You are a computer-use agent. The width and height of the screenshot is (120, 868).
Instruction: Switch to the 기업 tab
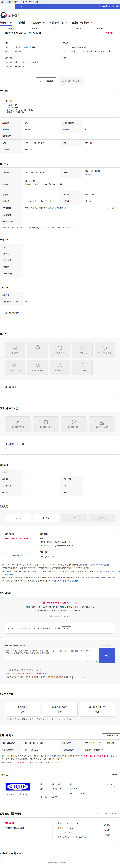point(22,6)
